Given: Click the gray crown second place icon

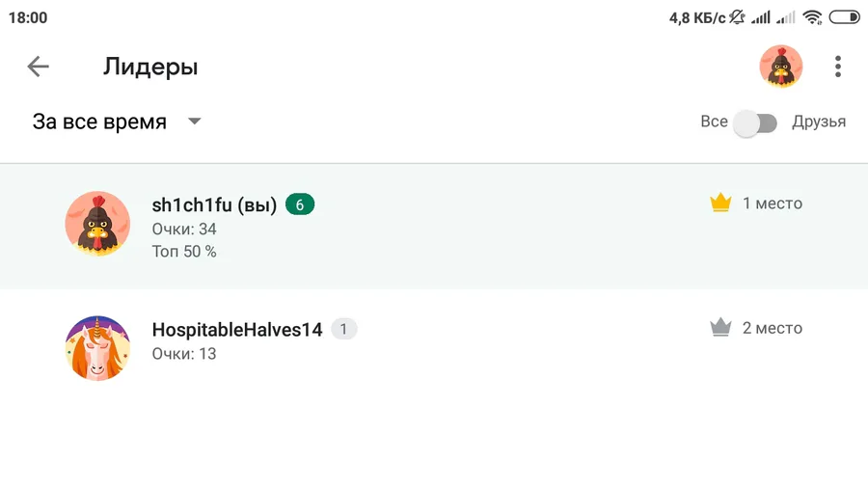Looking at the screenshot, I should (720, 328).
